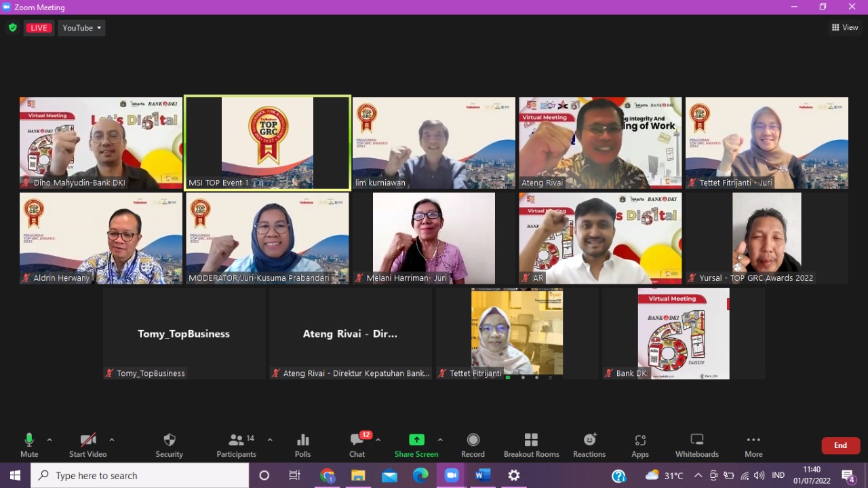Open Whiteboards
Viewport: 868px width, 488px height.
(x=696, y=445)
